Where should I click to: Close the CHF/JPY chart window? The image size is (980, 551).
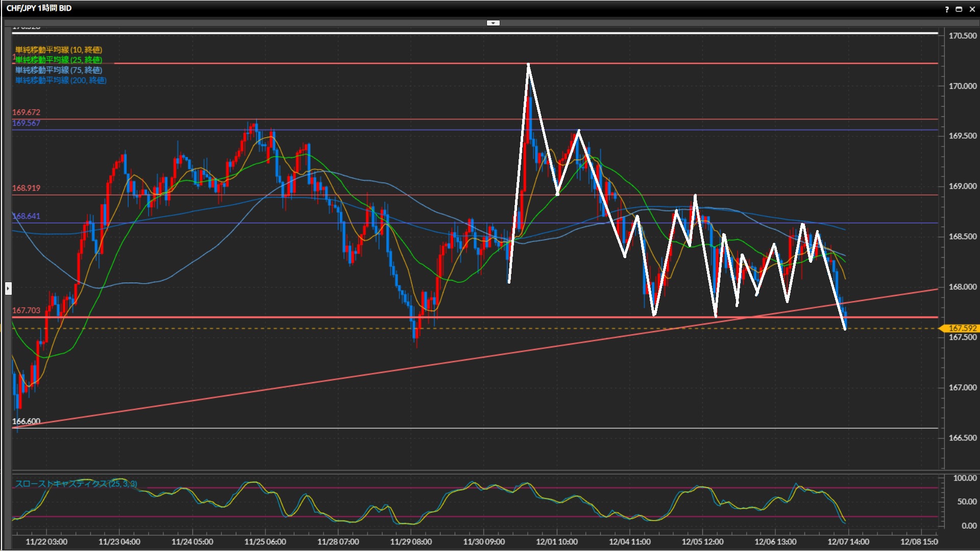click(972, 9)
